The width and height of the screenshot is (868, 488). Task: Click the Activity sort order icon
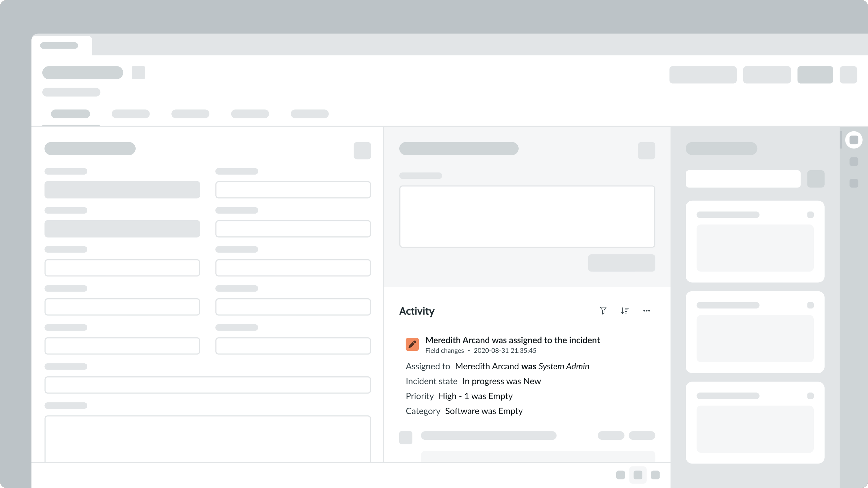click(625, 310)
